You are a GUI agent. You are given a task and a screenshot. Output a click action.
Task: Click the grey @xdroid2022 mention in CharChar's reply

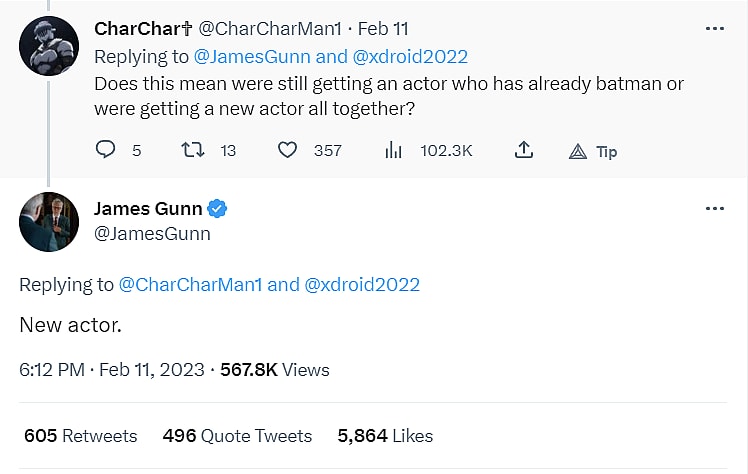(x=408, y=57)
